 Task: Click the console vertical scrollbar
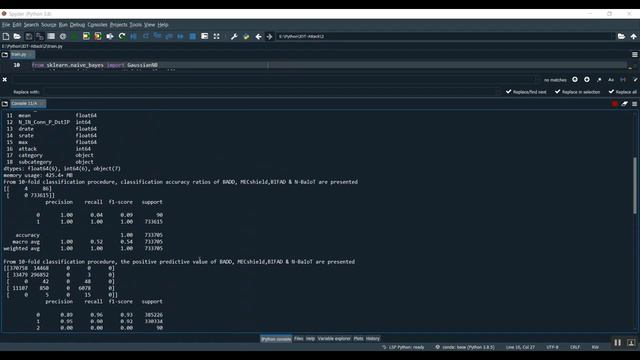(635, 185)
